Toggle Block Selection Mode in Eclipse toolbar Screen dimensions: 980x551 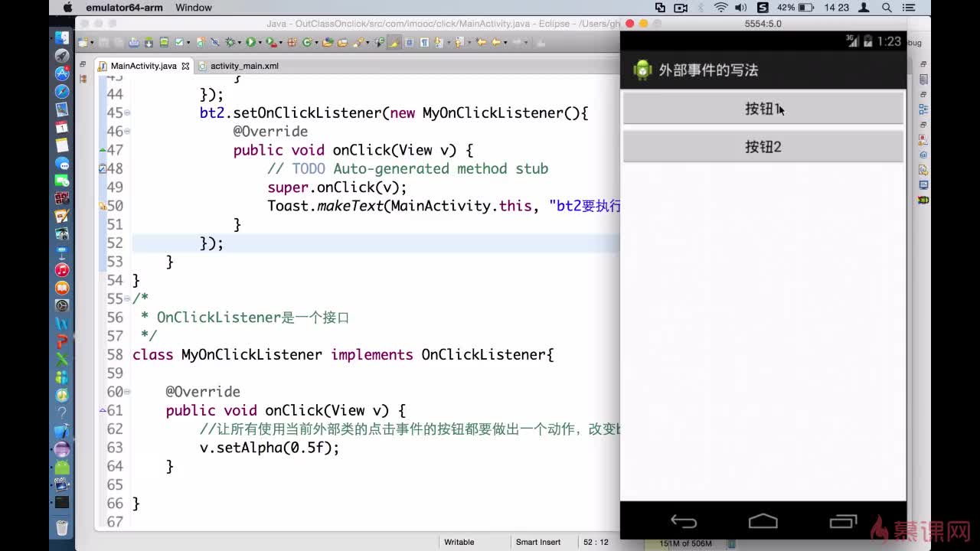coord(409,43)
